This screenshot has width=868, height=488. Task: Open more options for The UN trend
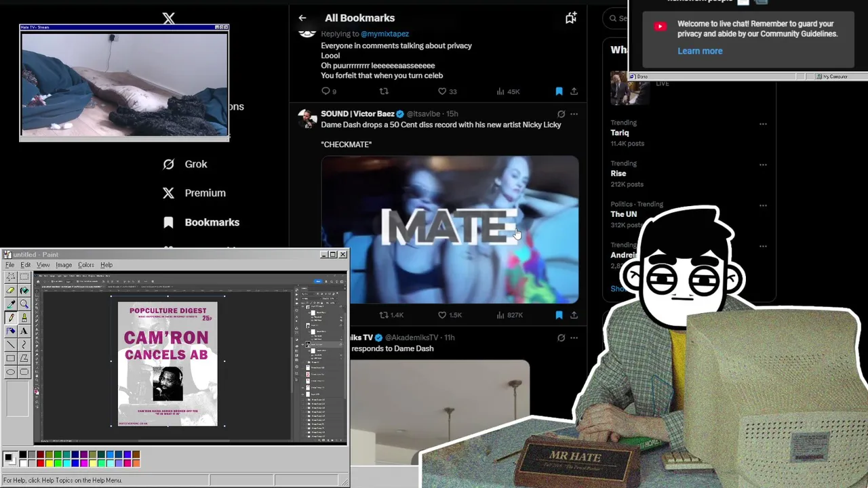(763, 205)
